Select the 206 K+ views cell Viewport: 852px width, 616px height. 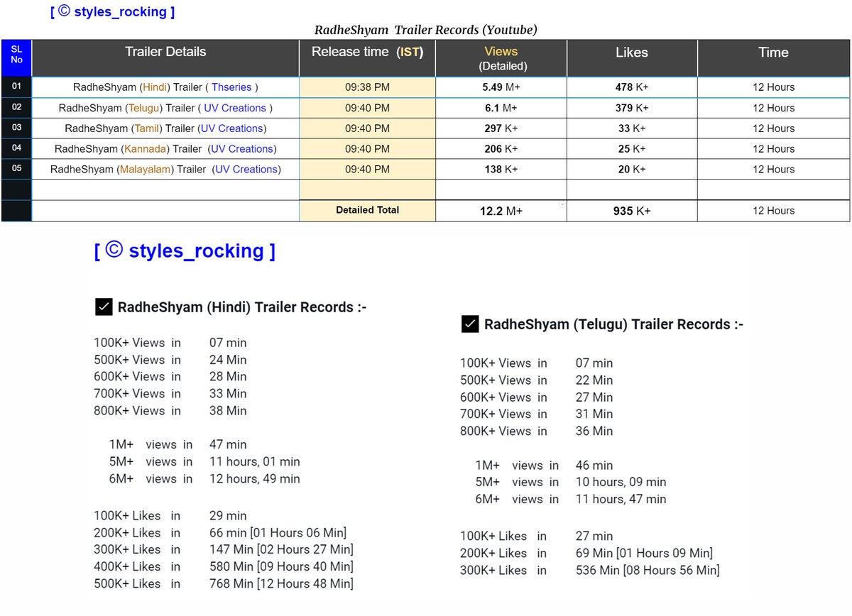tap(501, 149)
